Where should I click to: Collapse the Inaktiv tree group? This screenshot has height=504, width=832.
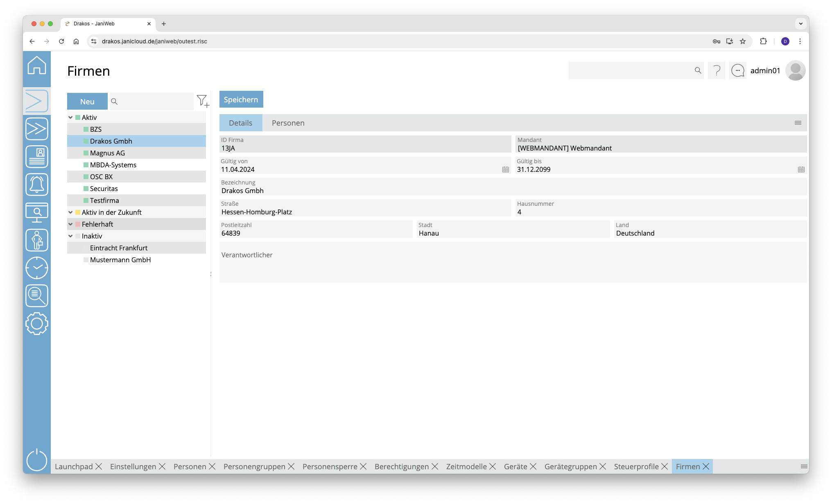coord(70,236)
